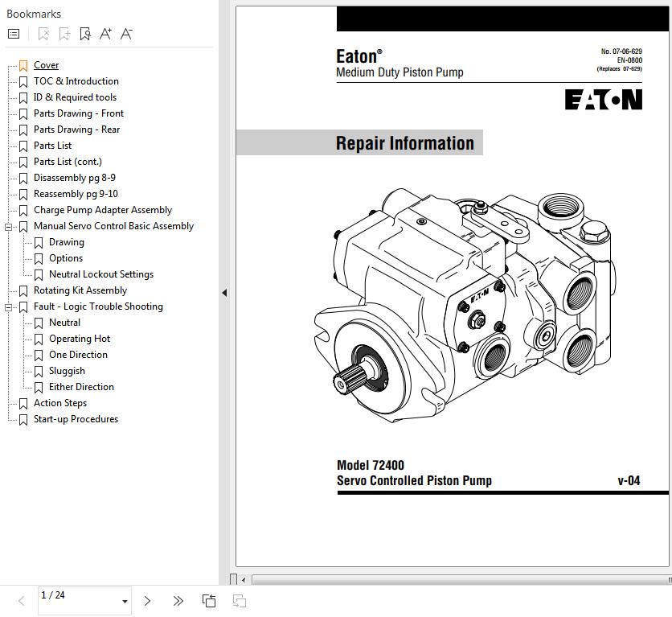Open Charge Pump Adapter Assembly bookmark
The height and width of the screenshot is (617, 672).
[103, 210]
